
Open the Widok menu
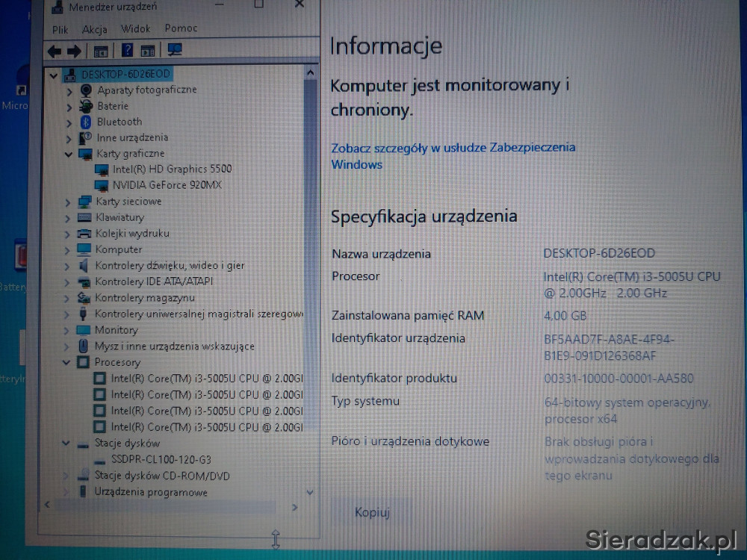pyautogui.click(x=135, y=29)
